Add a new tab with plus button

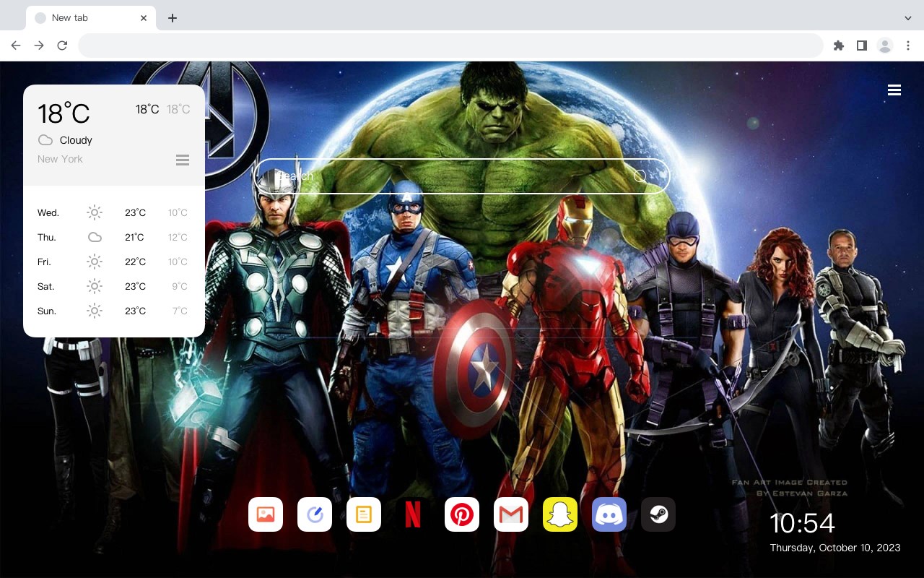(172, 18)
